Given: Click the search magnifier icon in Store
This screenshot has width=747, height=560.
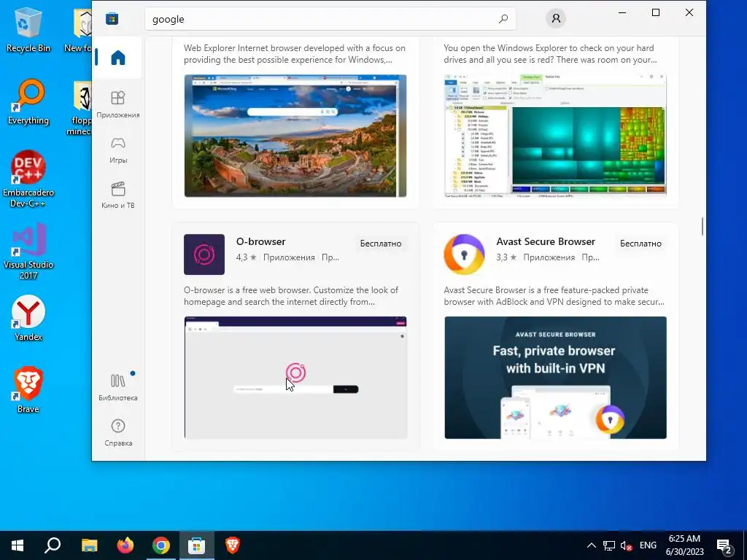Looking at the screenshot, I should click(503, 19).
